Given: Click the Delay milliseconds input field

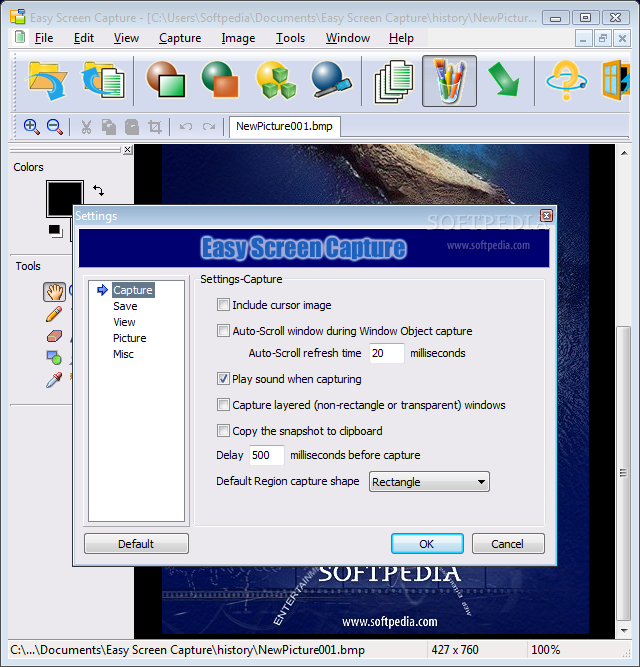Looking at the screenshot, I should pyautogui.click(x=266, y=455).
